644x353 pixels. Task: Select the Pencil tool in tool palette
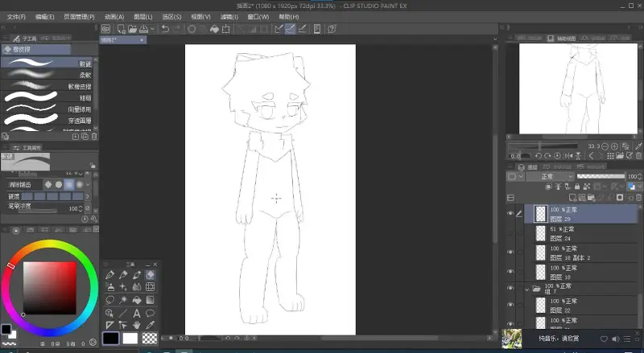pos(123,275)
